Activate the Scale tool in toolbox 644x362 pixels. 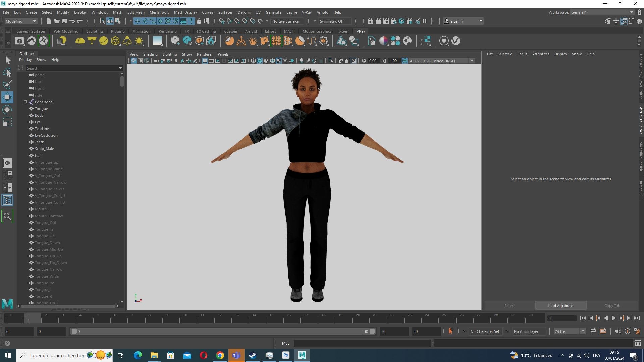pos(7,122)
